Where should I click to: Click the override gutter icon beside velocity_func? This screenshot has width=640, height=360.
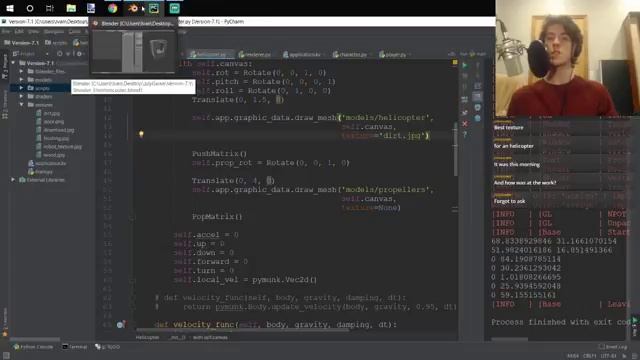(121, 324)
